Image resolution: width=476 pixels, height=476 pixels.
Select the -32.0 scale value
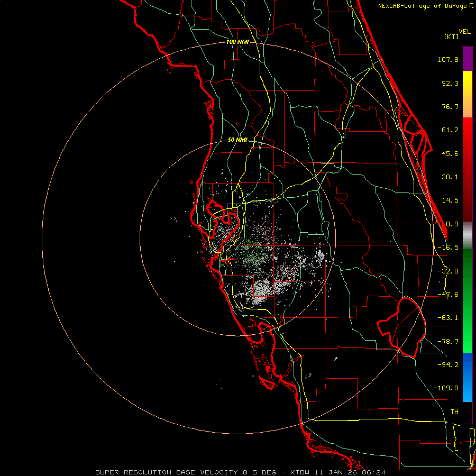point(448,271)
